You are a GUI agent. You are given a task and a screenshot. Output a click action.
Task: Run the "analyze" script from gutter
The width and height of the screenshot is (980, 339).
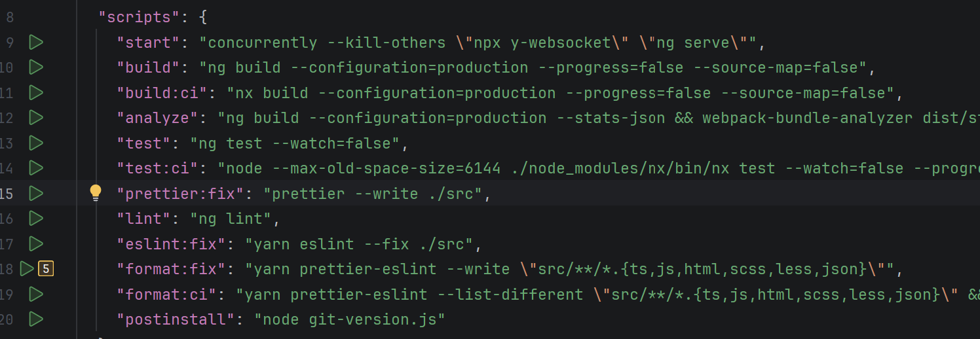pyautogui.click(x=36, y=118)
